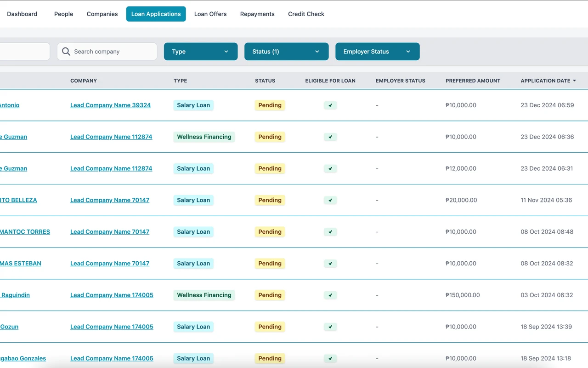Screen dimensions: 588x368
Task: Click the Status column header
Action: [x=265, y=81]
